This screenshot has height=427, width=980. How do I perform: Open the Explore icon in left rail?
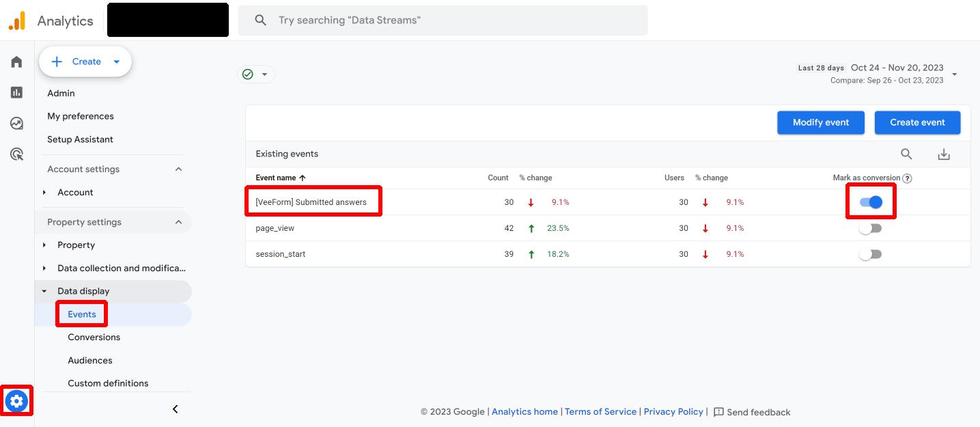click(x=16, y=123)
